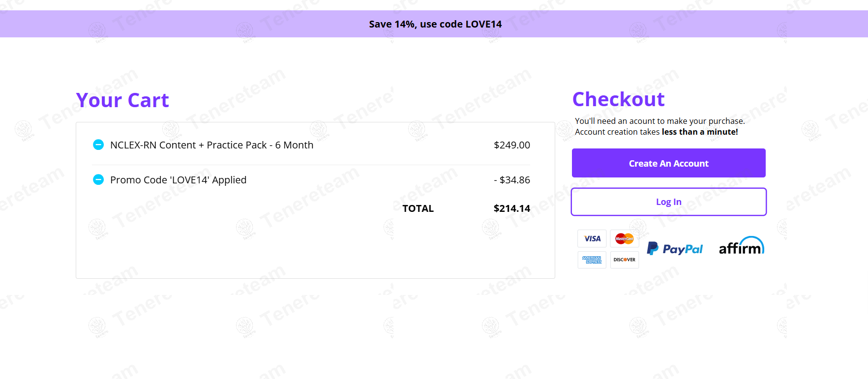Click the 'less than a minute!' notice
The image size is (868, 379).
coord(700,132)
